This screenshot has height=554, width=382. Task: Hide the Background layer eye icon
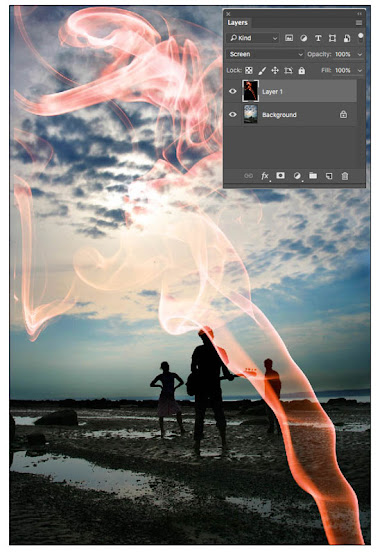(x=233, y=114)
